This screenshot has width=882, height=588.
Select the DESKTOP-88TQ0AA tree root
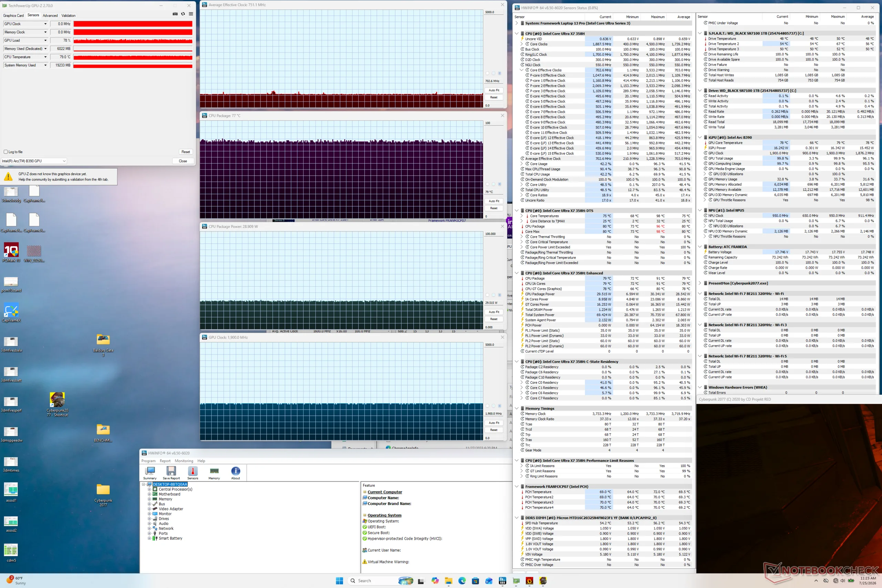coord(170,484)
